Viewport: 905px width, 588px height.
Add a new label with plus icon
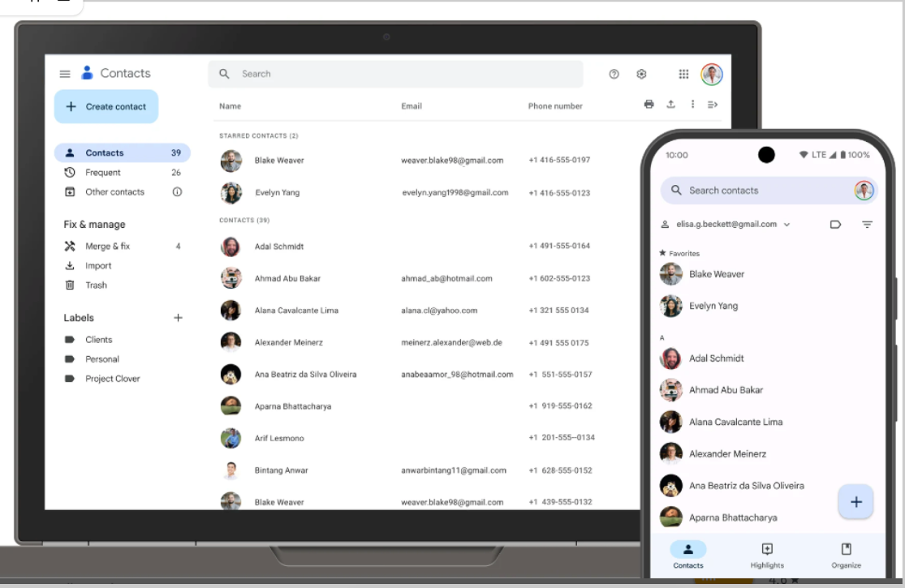pyautogui.click(x=178, y=318)
